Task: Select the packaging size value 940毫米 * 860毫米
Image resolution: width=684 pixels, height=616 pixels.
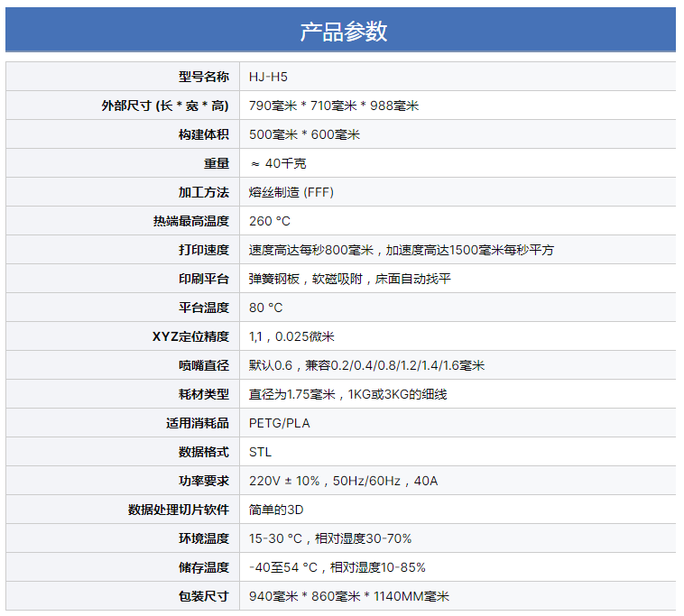Action: click(x=348, y=596)
